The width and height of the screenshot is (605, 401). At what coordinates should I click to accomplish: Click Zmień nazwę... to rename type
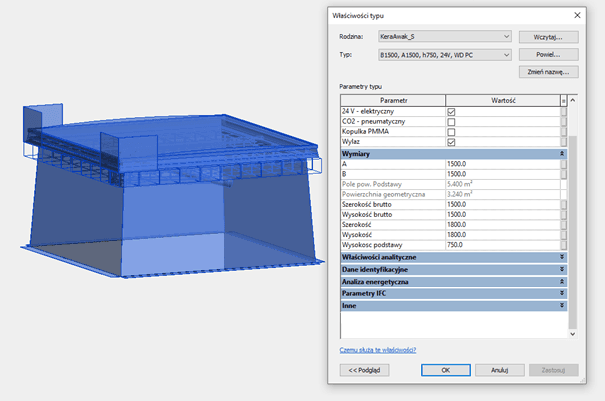(549, 72)
